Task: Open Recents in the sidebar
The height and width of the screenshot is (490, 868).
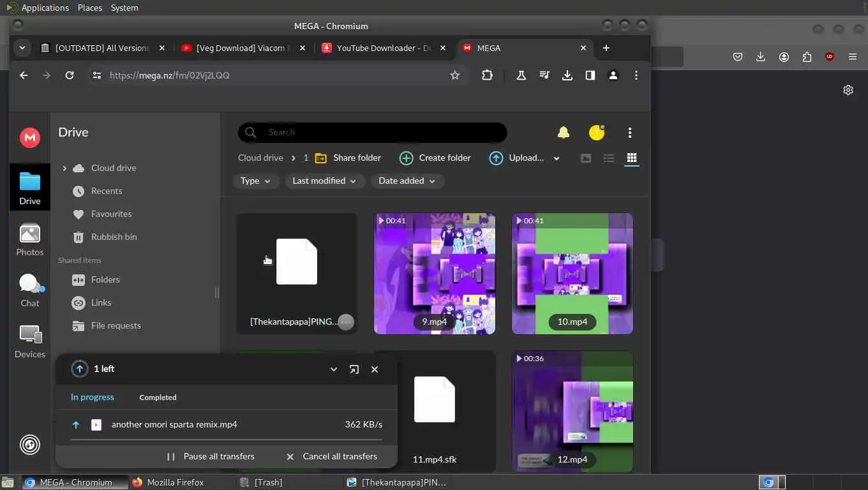Action: pyautogui.click(x=107, y=191)
